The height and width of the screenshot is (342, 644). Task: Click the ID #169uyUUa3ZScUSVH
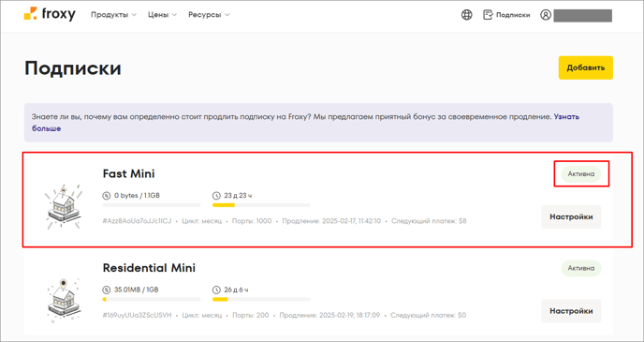coord(137,315)
